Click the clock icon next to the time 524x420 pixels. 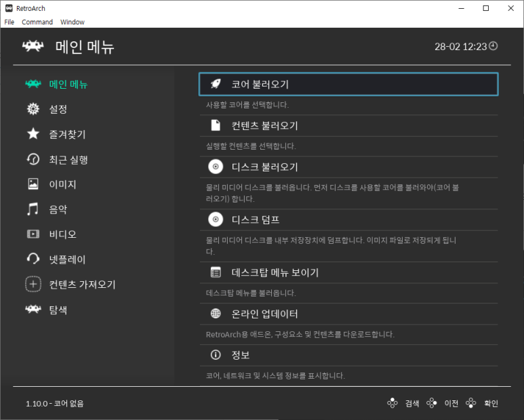[493, 46]
